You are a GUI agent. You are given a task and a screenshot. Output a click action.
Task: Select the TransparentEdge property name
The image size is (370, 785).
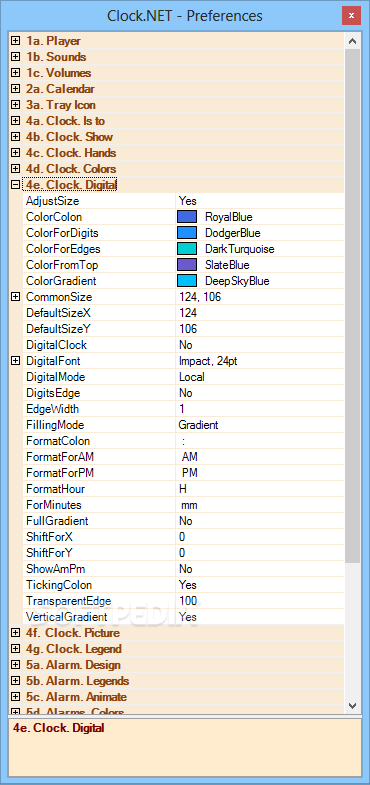pyautogui.click(x=69, y=601)
